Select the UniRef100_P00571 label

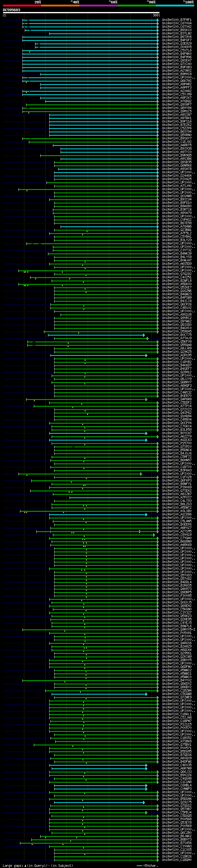click(177, 748)
